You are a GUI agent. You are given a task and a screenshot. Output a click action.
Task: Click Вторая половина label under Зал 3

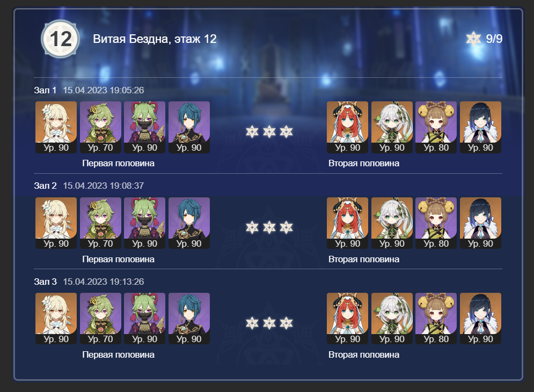click(364, 354)
